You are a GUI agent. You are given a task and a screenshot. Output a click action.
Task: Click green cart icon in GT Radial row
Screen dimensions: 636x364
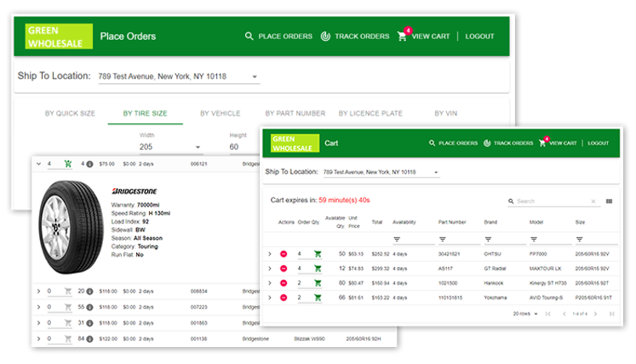[x=318, y=269]
